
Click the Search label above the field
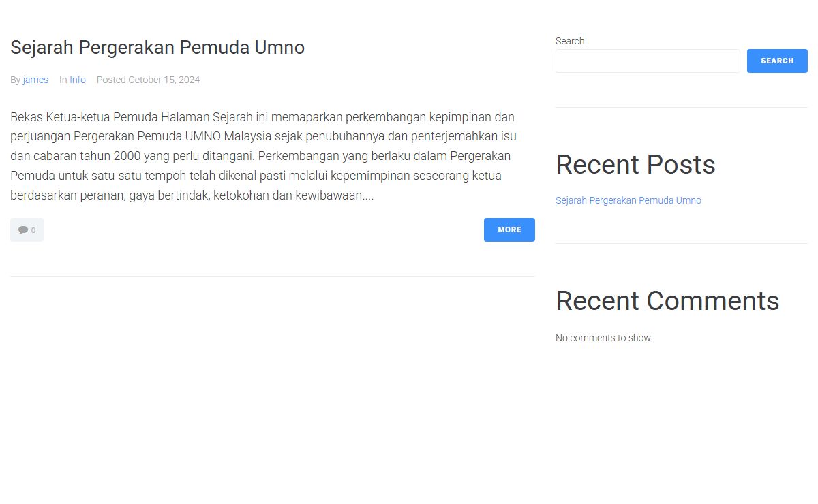point(570,41)
